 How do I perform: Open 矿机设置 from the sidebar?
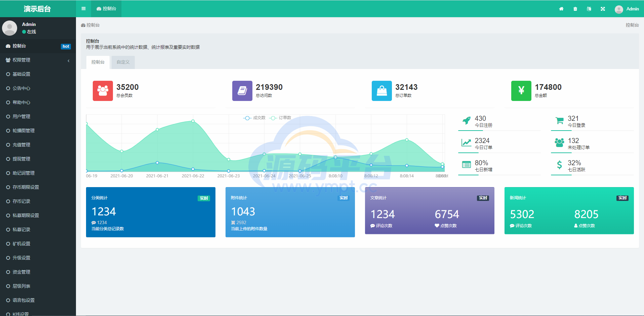tap(22, 244)
